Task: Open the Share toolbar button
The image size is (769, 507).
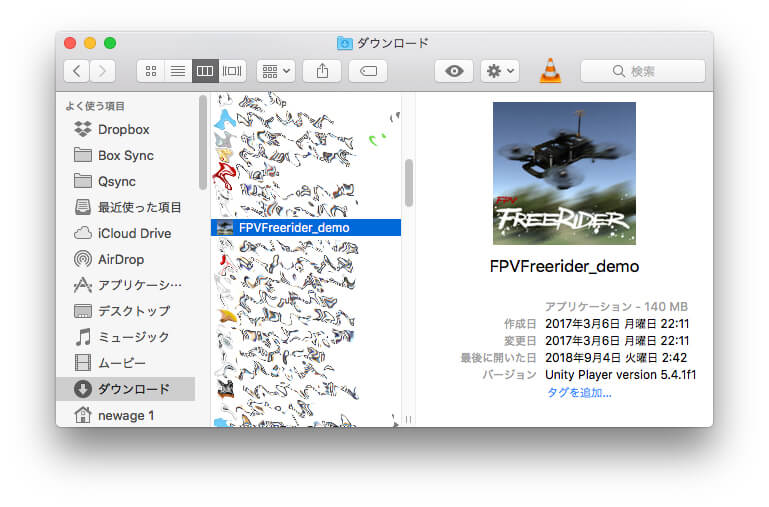Action: tap(322, 71)
